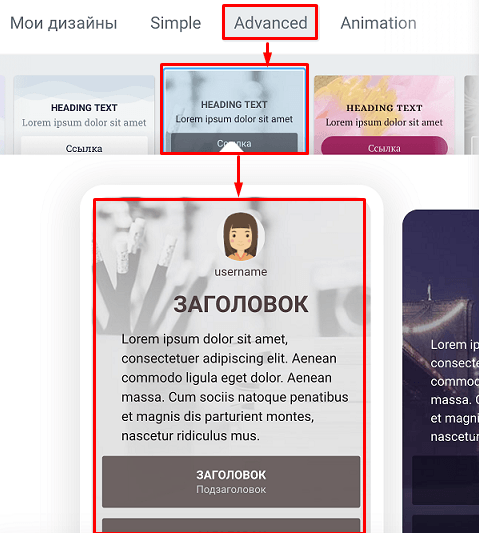This screenshot has width=479, height=533.
Task: Open the Мои дизайны tab
Action: (64, 23)
